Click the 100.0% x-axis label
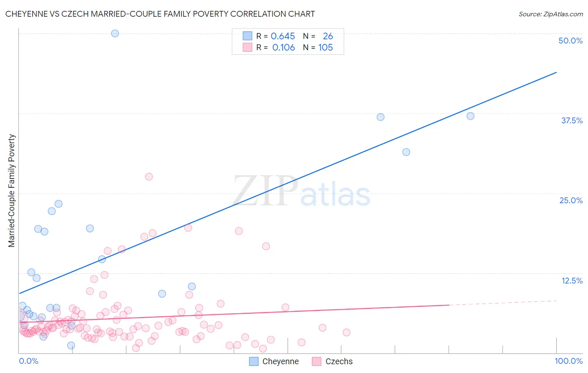 [x=569, y=361]
